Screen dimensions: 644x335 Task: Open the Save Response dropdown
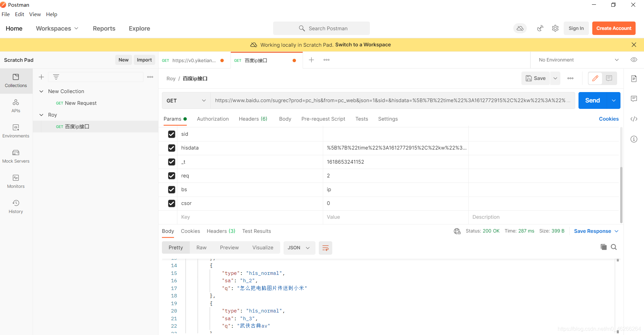(x=596, y=231)
